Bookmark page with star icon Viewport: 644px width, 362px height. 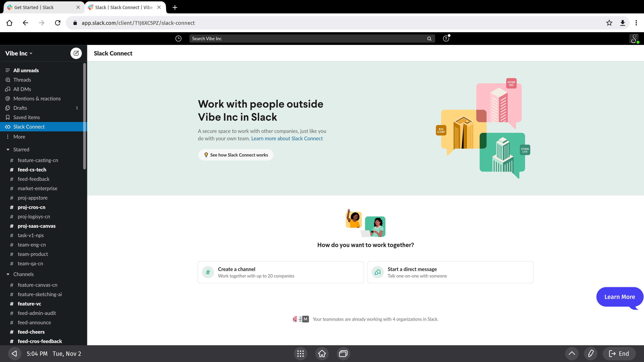pyautogui.click(x=609, y=23)
